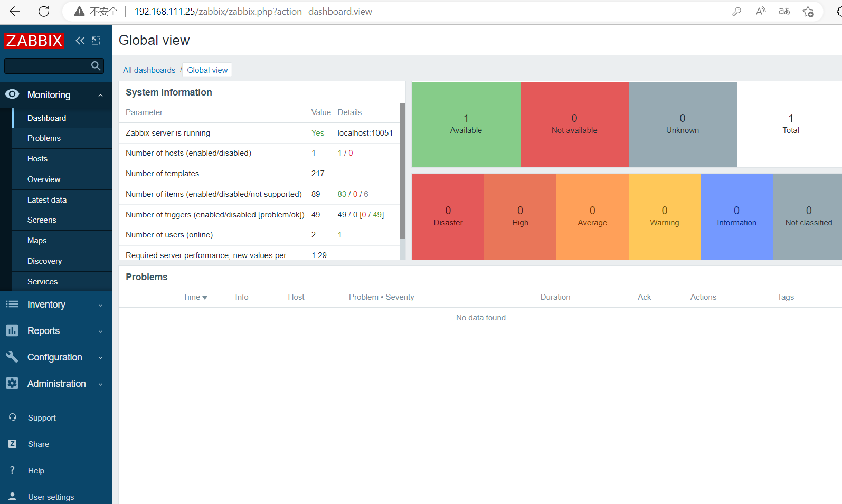Go back with browser back arrow
The width and height of the screenshot is (842, 504).
(x=15, y=11)
